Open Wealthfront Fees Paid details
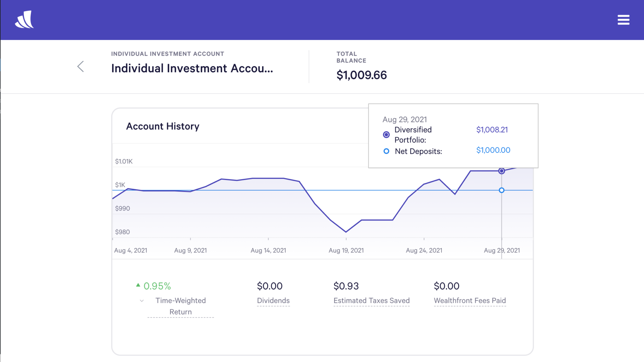 [x=469, y=301]
